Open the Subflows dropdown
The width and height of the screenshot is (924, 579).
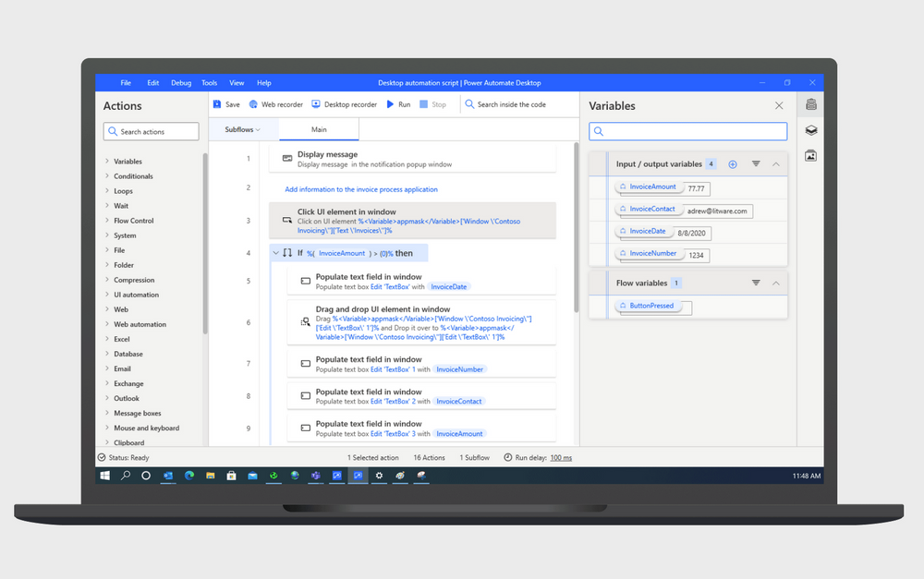242,129
